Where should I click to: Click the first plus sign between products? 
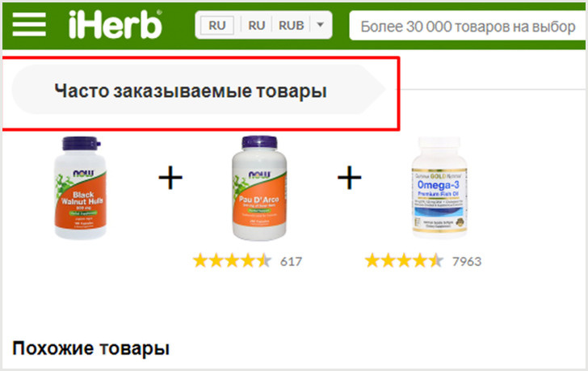[170, 178]
